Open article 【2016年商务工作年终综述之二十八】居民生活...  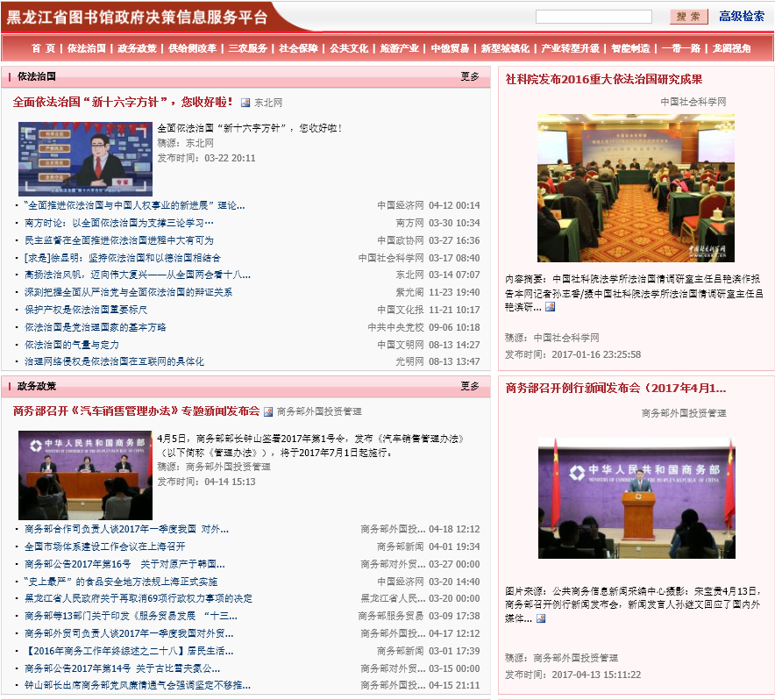tap(129, 651)
